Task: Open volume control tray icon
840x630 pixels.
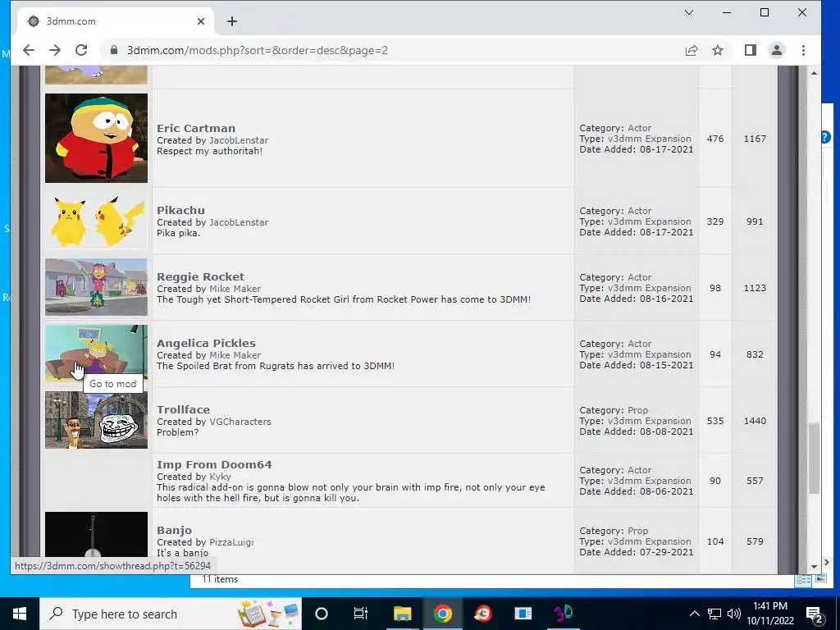Action: pyautogui.click(x=734, y=614)
